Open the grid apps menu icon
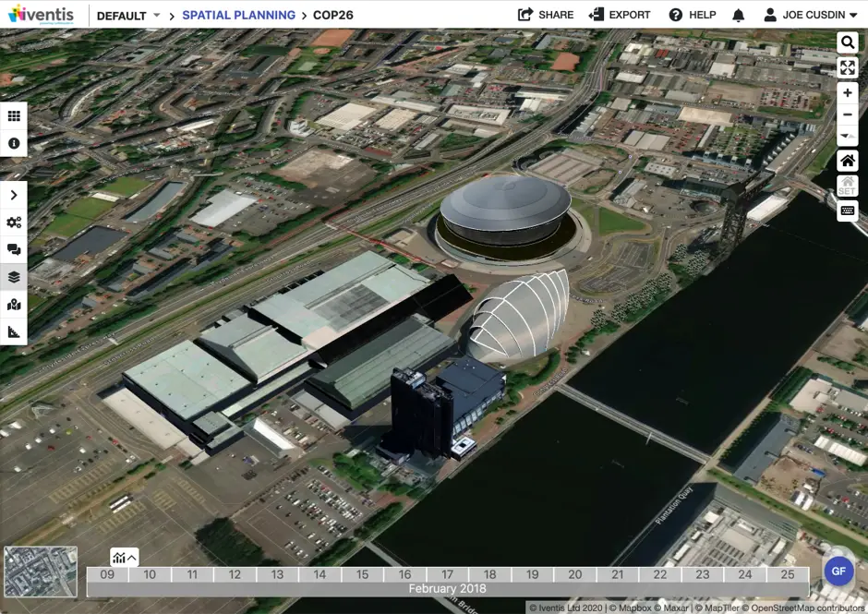868x614 pixels. tap(14, 115)
